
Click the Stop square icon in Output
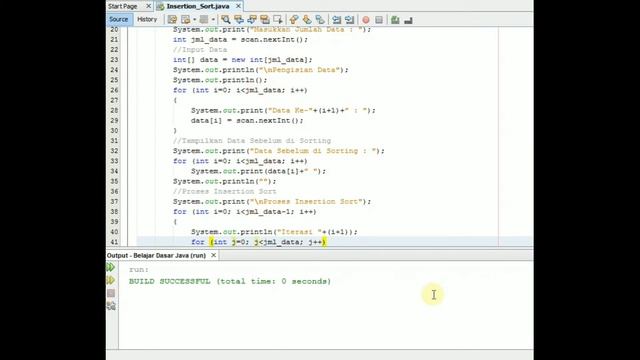pos(111,293)
